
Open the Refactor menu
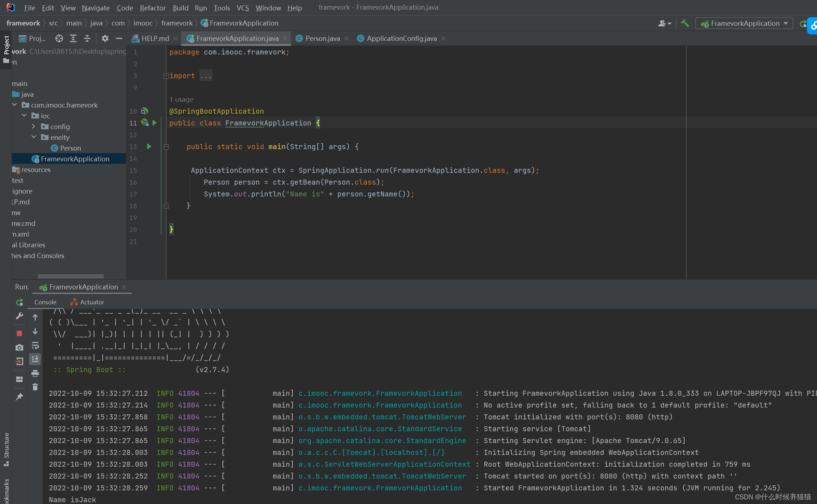click(152, 8)
